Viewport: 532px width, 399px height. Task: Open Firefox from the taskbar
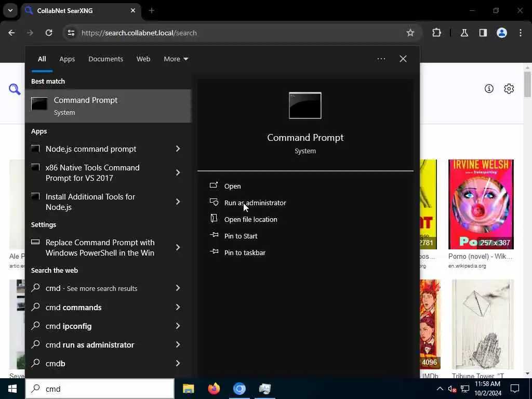(x=214, y=389)
